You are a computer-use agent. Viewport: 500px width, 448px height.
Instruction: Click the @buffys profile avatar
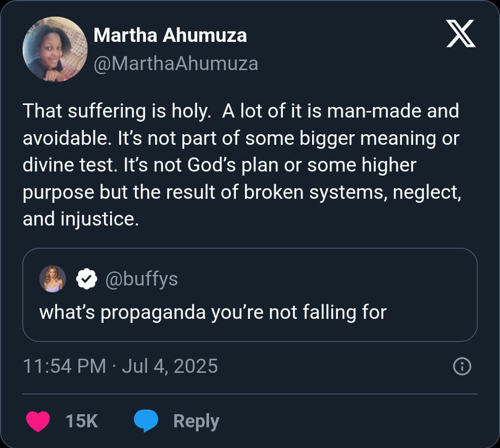[x=53, y=278]
